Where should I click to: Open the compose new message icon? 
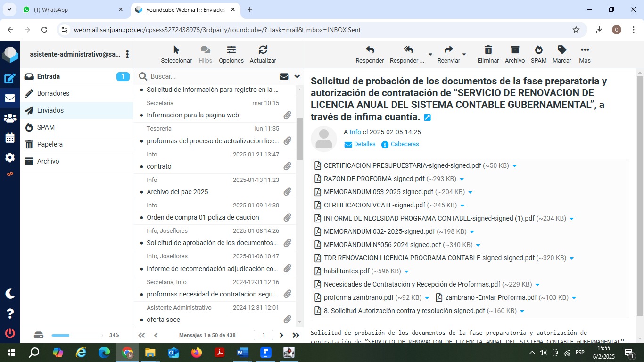click(9, 79)
